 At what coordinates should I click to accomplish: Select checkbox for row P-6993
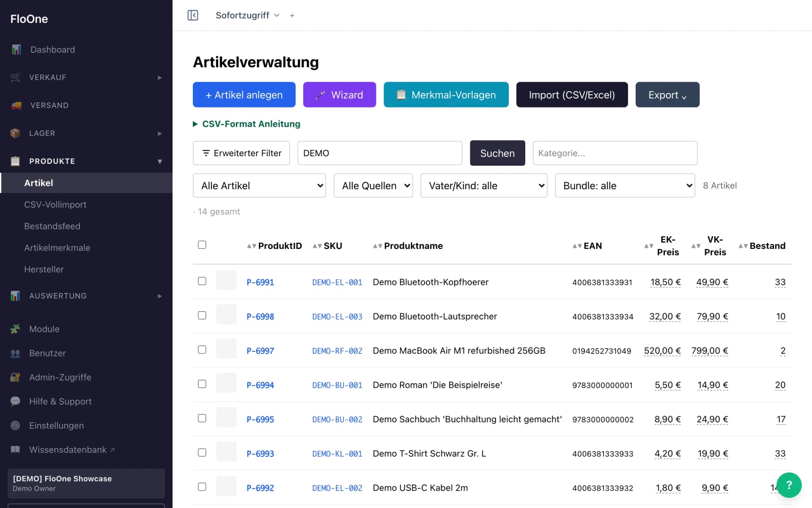click(202, 453)
